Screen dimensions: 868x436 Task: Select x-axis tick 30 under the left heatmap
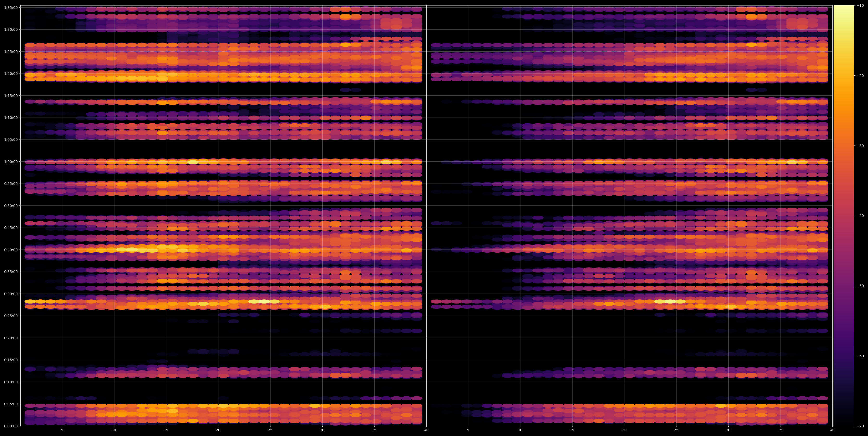click(x=322, y=430)
